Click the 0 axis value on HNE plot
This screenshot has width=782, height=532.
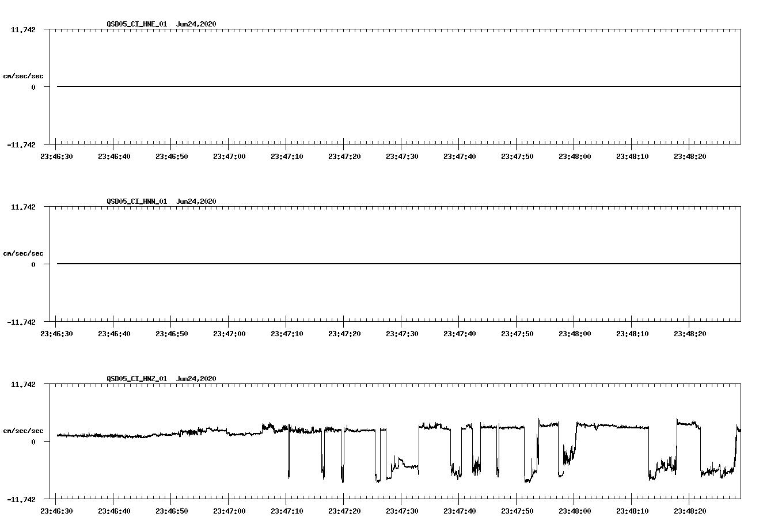click(33, 88)
